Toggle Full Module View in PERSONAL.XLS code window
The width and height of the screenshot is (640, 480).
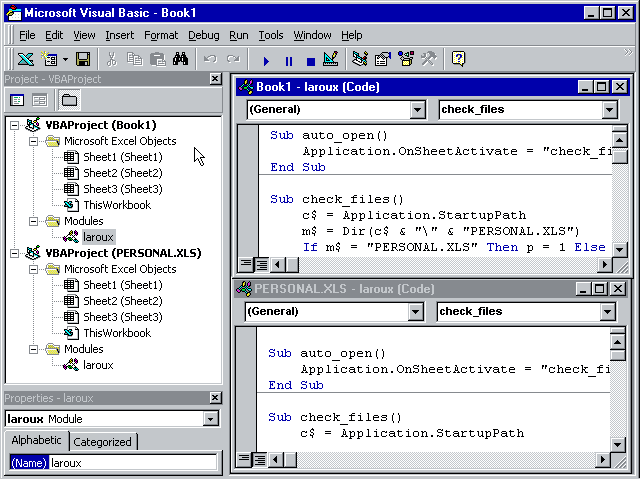click(259, 460)
